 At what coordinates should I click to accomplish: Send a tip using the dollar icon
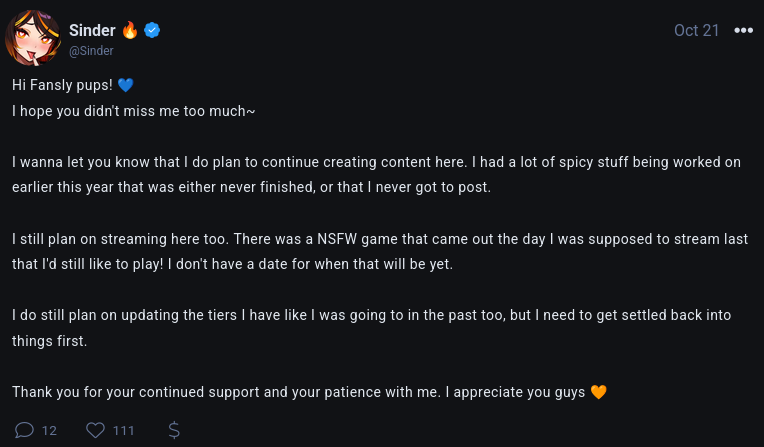coord(174,430)
